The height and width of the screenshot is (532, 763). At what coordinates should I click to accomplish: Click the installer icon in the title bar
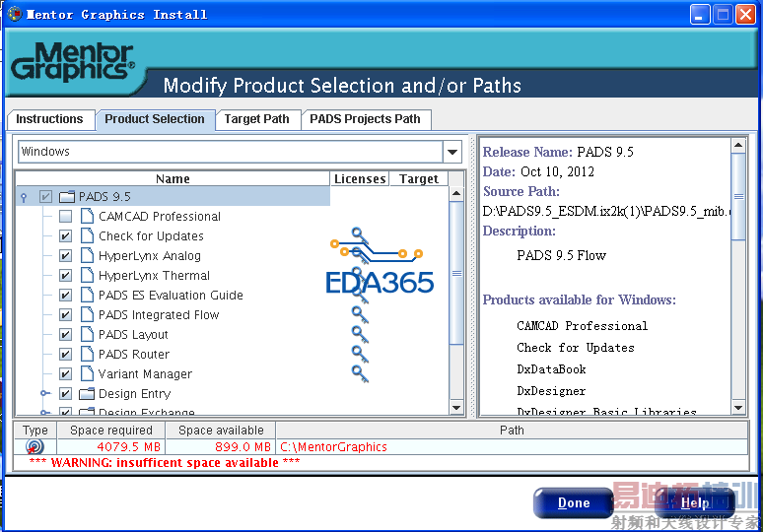[x=15, y=14]
